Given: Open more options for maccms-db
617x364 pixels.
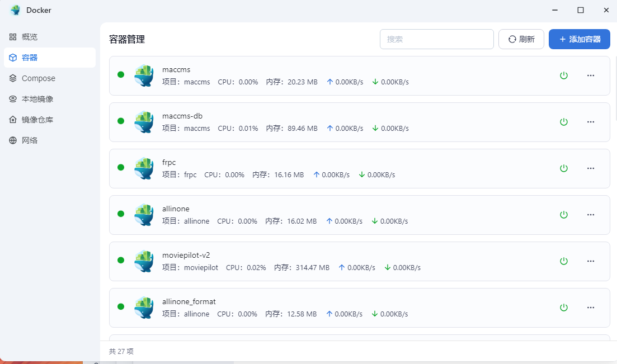Looking at the screenshot, I should click(x=591, y=122).
